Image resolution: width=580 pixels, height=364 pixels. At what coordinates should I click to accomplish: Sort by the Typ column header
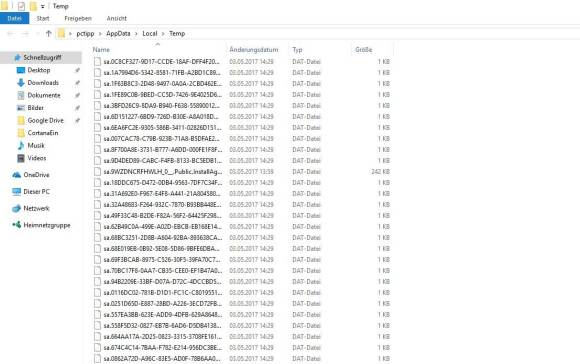[297, 50]
